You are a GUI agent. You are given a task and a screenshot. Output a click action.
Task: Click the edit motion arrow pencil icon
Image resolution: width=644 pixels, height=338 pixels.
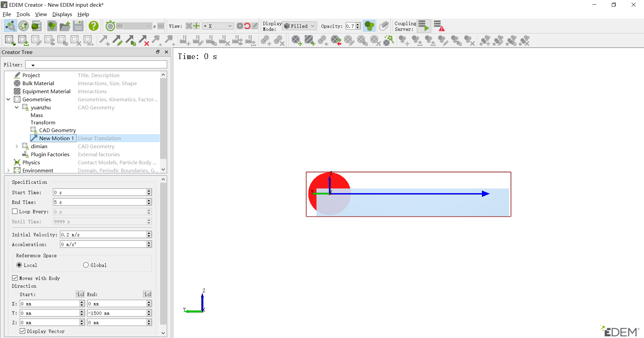coord(117,41)
